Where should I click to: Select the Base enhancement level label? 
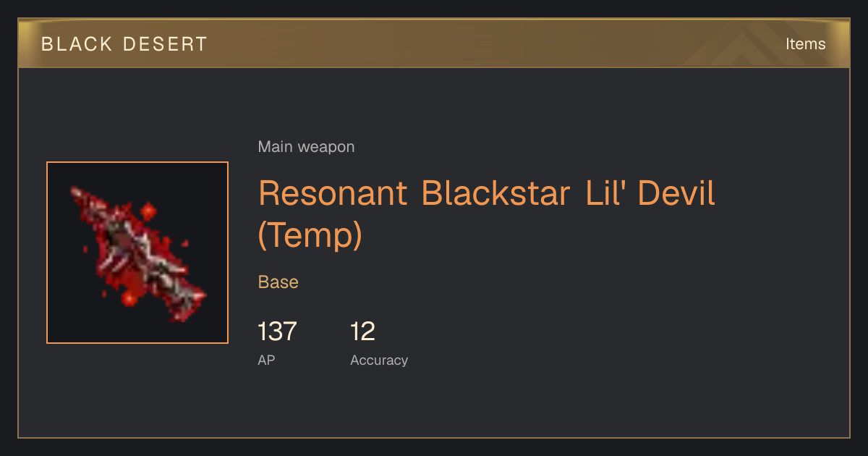click(x=278, y=282)
